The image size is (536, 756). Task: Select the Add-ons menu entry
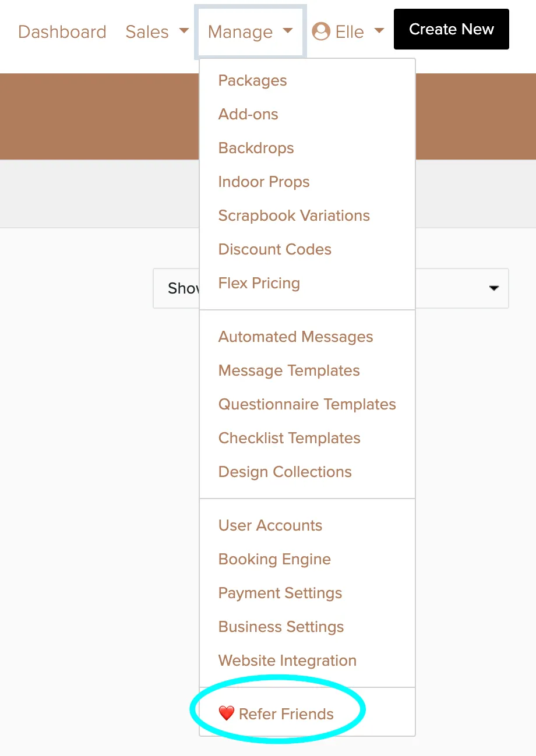click(x=248, y=114)
